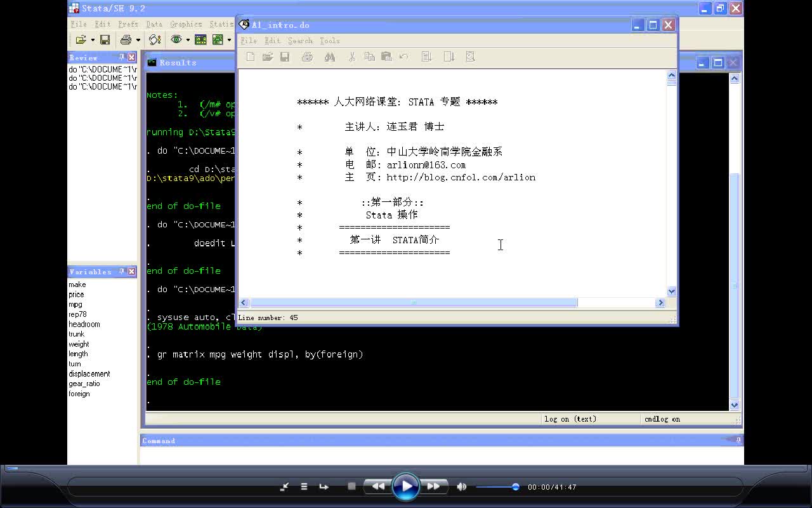Click the Find binoculars icon in editor
This screenshot has width=812, height=508.
[329, 57]
